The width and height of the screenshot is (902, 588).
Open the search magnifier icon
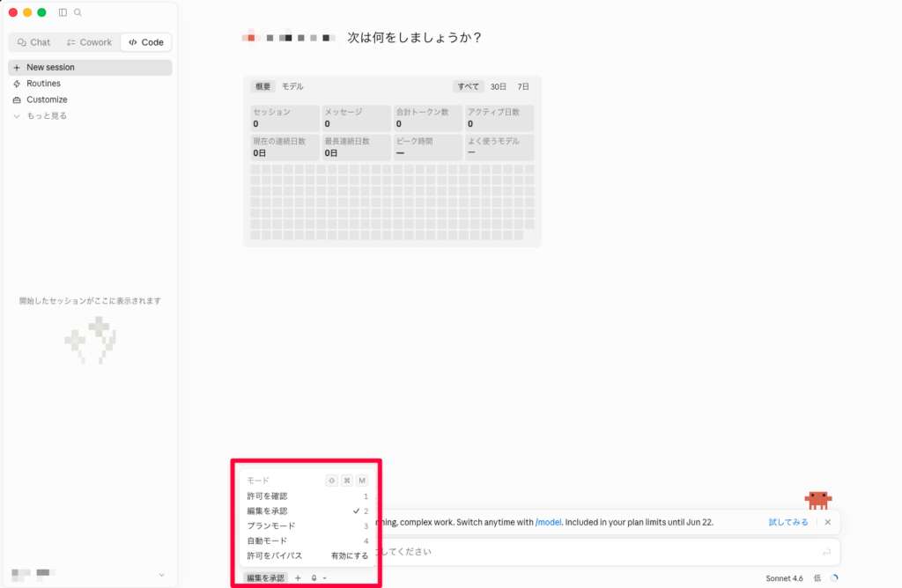(x=78, y=12)
